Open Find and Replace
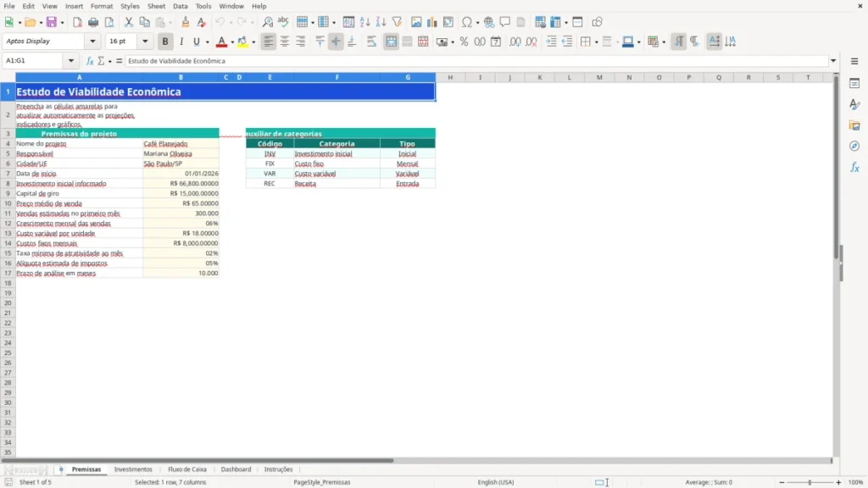The width and height of the screenshot is (868, 488). 267,22
